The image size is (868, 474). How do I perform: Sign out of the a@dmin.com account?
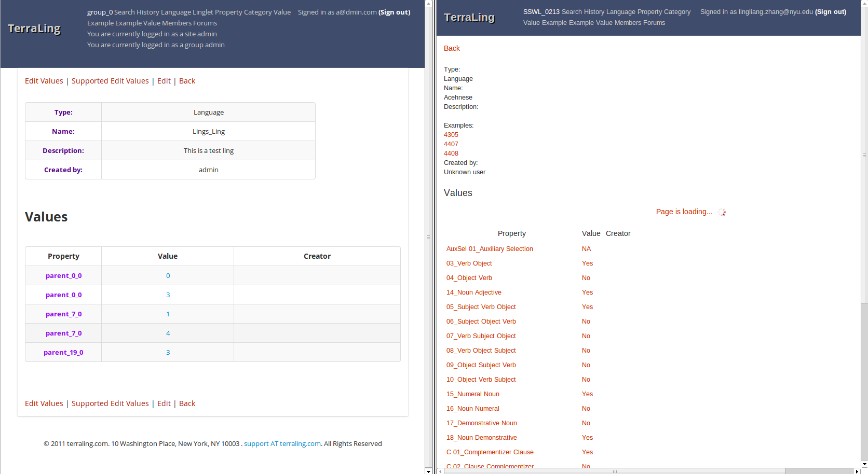[394, 12]
